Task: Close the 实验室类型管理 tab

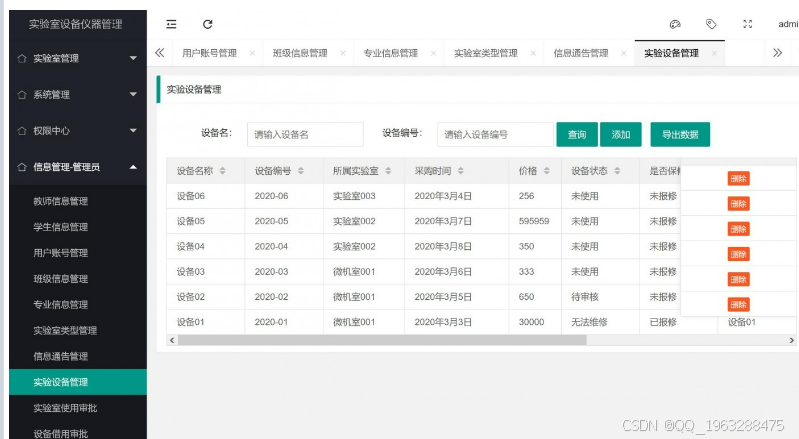Action: (533, 53)
